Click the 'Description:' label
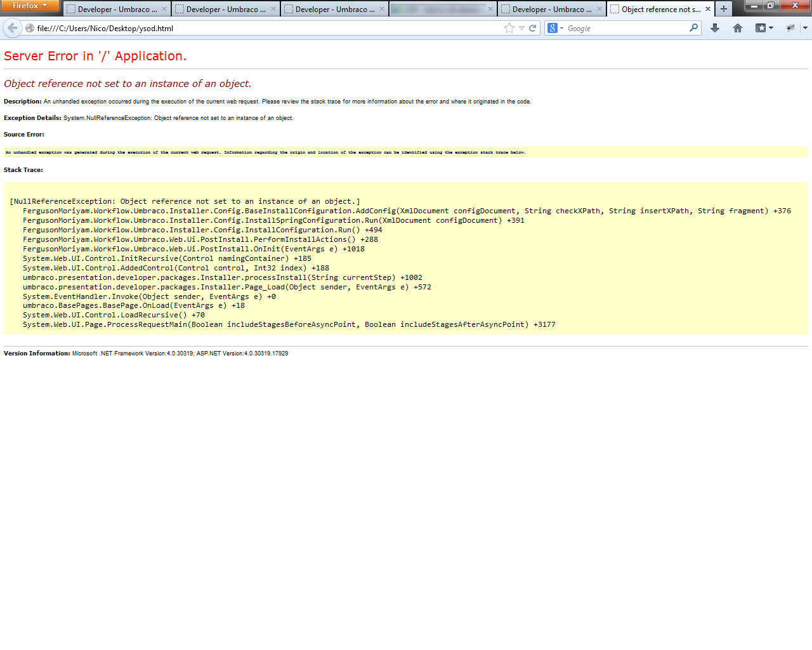 pos(23,102)
